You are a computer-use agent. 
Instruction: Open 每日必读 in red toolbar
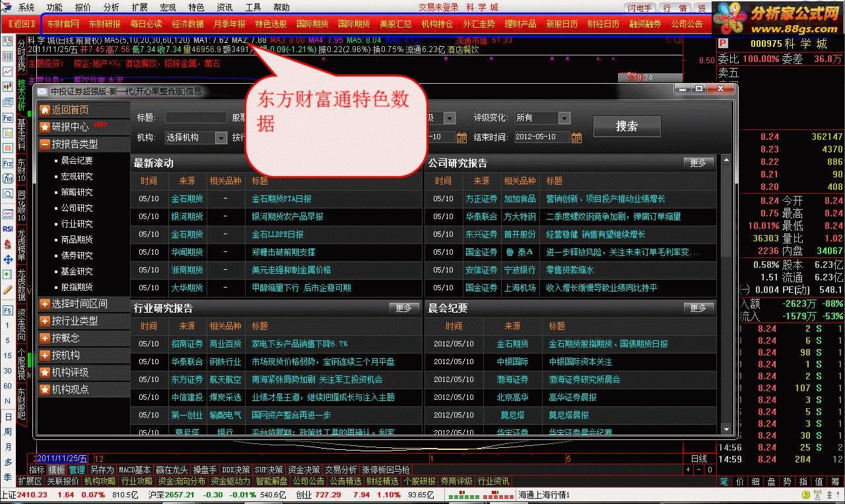(x=146, y=24)
